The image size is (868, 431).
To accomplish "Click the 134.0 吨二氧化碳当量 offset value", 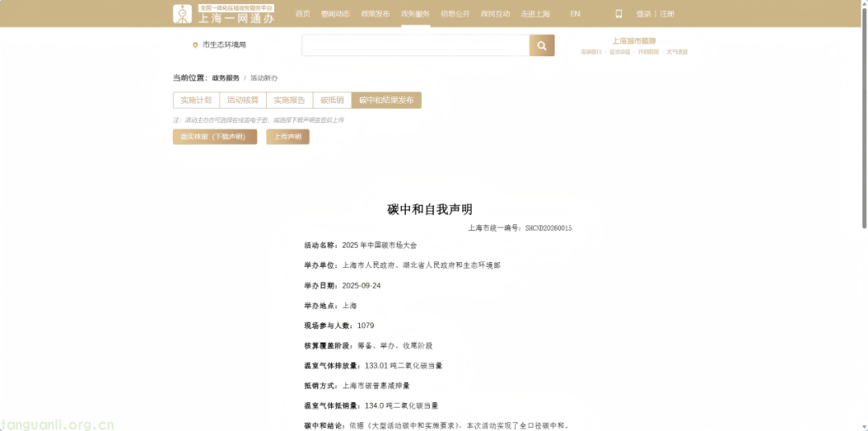I will [401, 405].
